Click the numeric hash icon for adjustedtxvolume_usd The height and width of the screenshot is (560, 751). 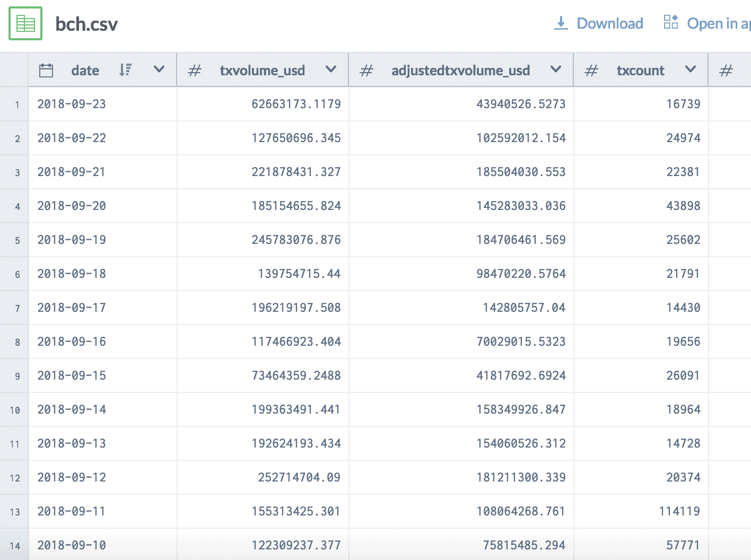click(366, 70)
